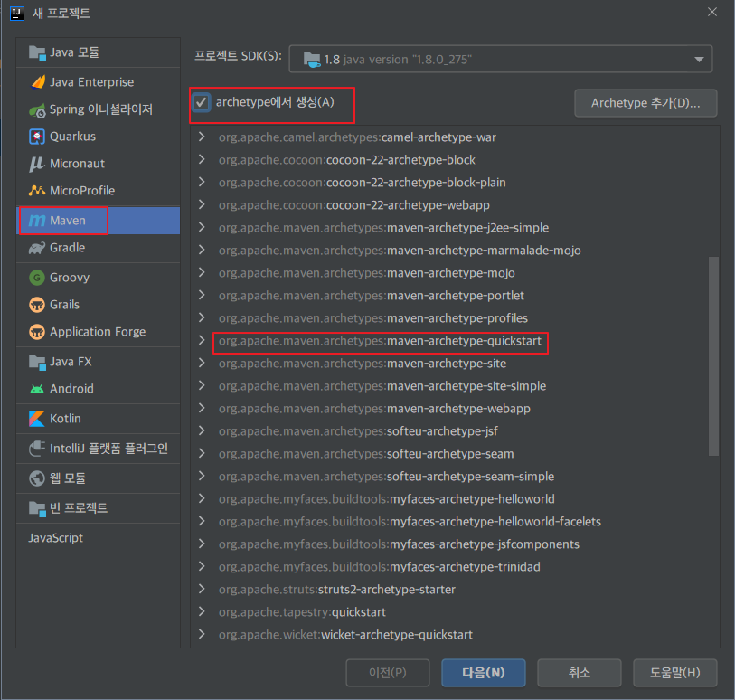Click the Micronaut mu icon

coord(36,164)
